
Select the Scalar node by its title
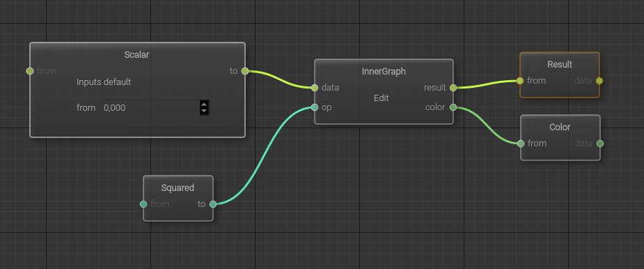pyautogui.click(x=136, y=54)
